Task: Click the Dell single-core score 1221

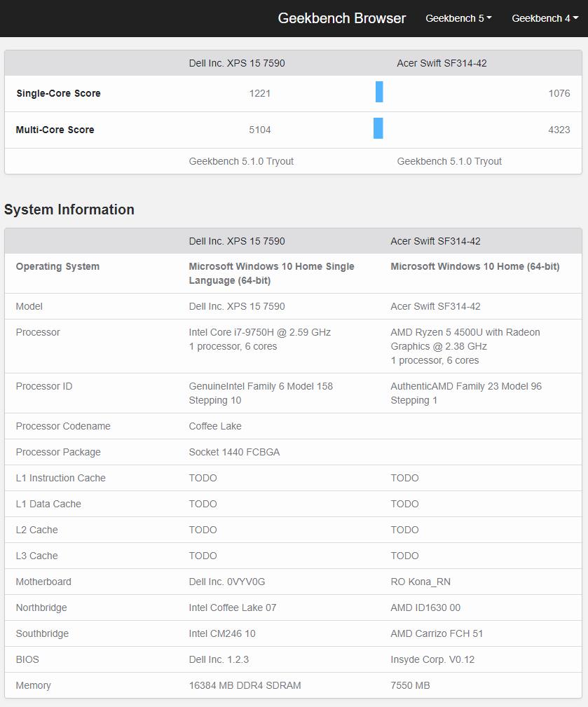Action: pos(260,93)
